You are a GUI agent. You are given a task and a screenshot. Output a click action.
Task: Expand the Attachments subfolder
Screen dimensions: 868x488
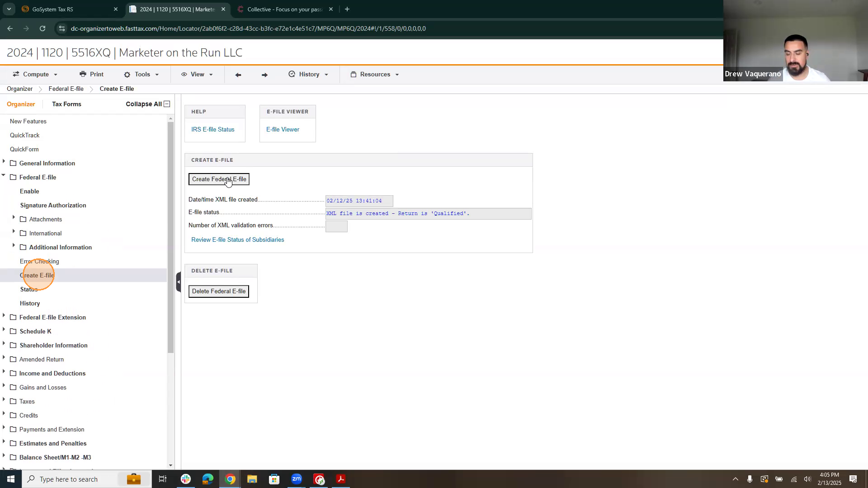(x=14, y=218)
